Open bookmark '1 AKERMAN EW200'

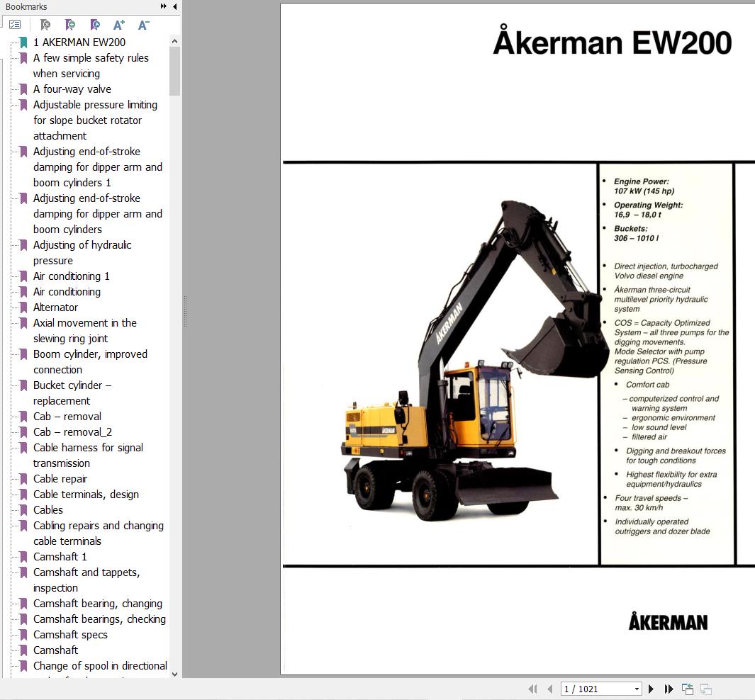point(79,43)
